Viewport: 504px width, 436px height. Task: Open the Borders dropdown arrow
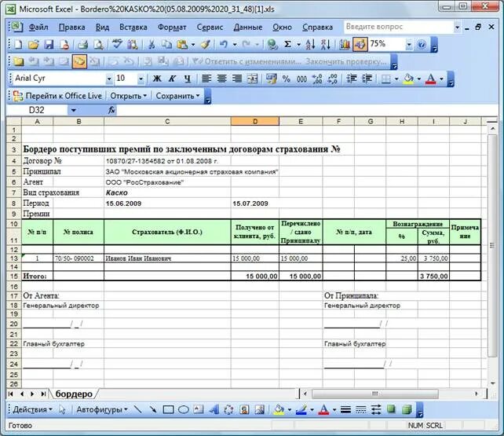(x=396, y=79)
